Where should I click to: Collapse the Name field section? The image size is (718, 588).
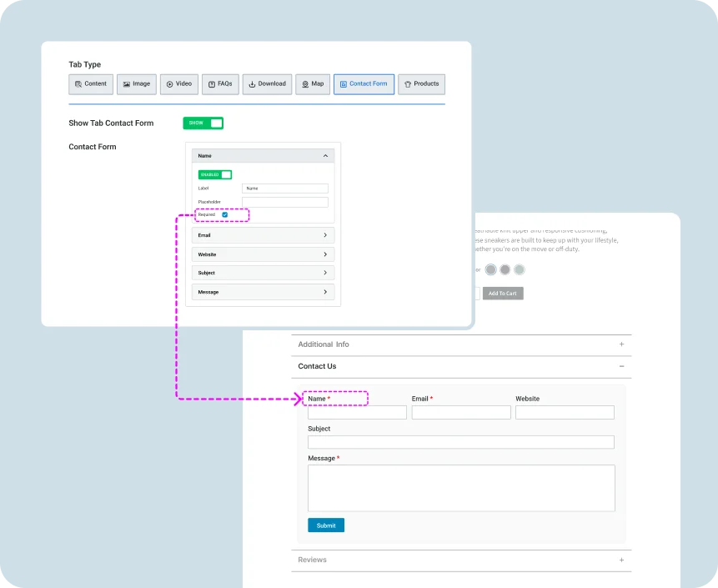point(327,155)
